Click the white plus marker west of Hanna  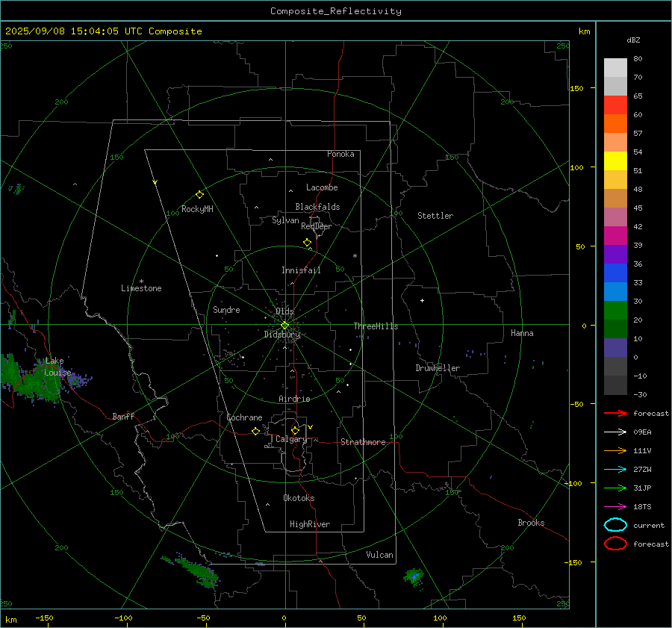(x=422, y=300)
